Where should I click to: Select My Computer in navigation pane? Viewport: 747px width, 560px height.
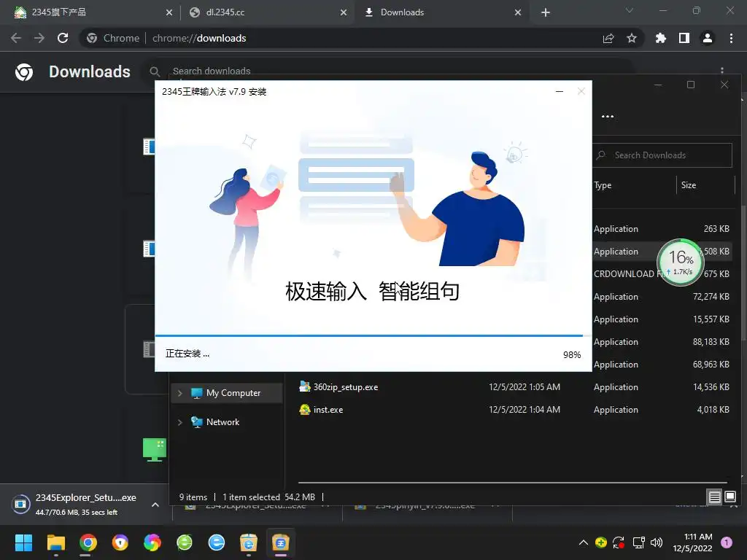[227, 393]
